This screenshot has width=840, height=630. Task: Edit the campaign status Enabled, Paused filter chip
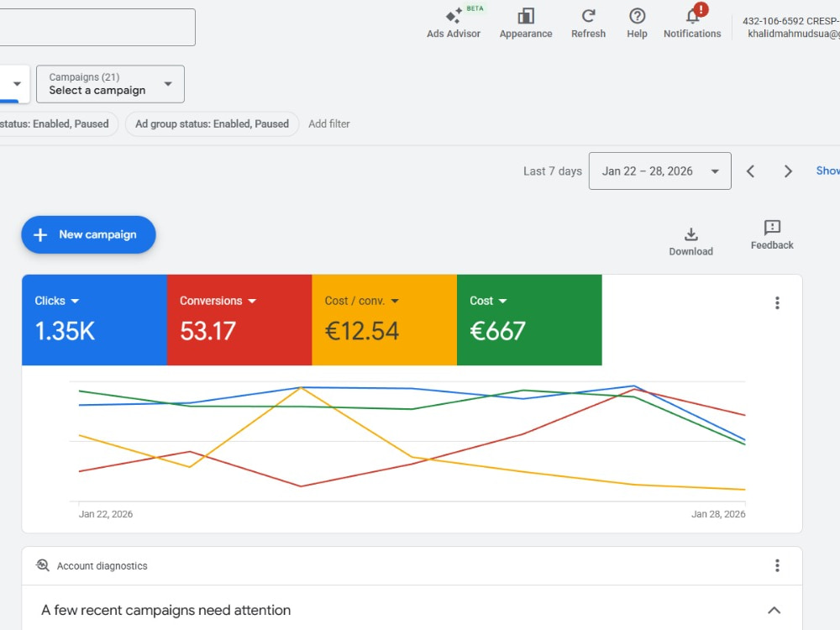click(x=58, y=123)
